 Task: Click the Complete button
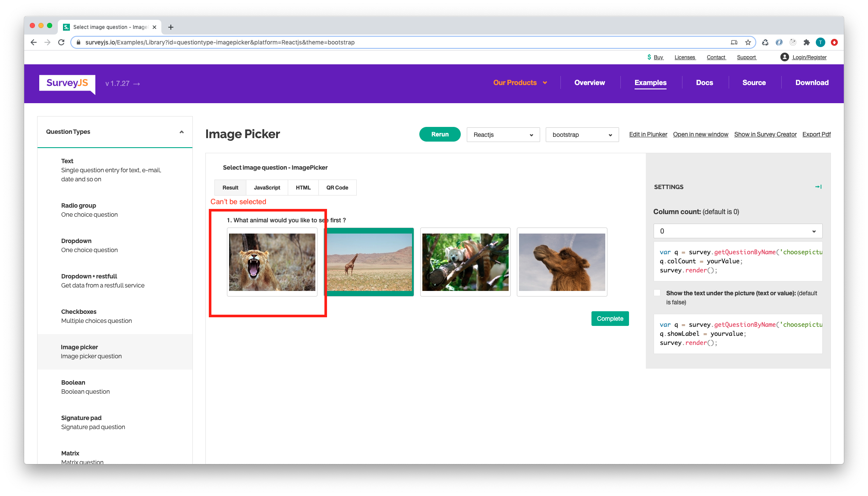click(610, 319)
